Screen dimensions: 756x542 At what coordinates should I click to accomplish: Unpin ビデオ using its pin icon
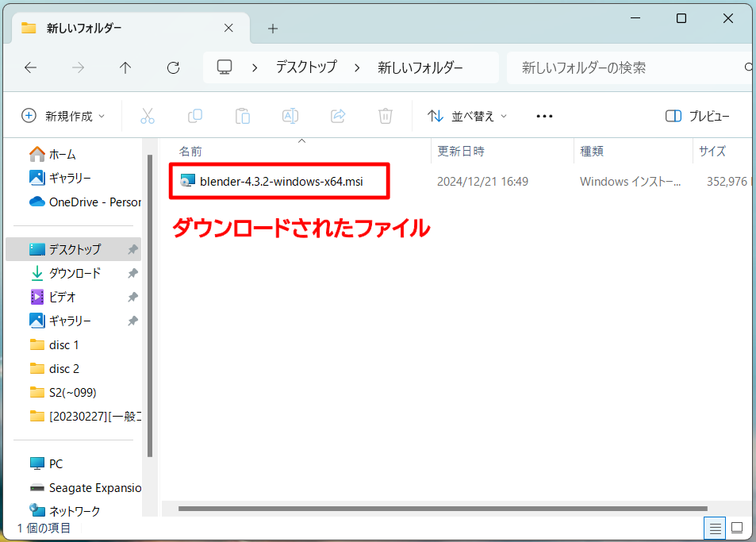click(x=132, y=297)
